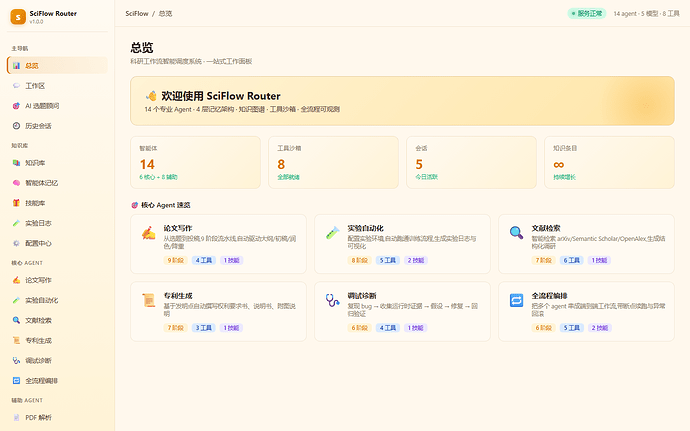Click the SciFlow Router orange logo icon
Image resolution: width=690 pixels, height=431 pixels.
pyautogui.click(x=18, y=17)
